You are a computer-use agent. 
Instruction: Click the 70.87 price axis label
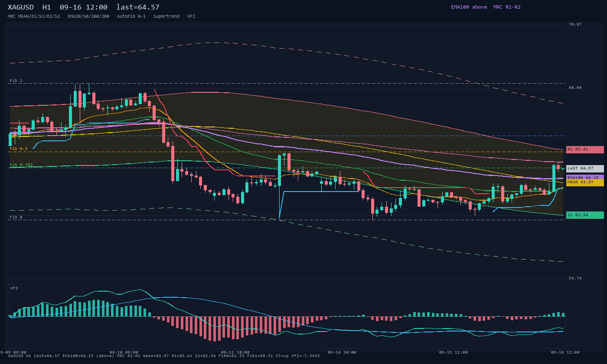pyautogui.click(x=575, y=24)
